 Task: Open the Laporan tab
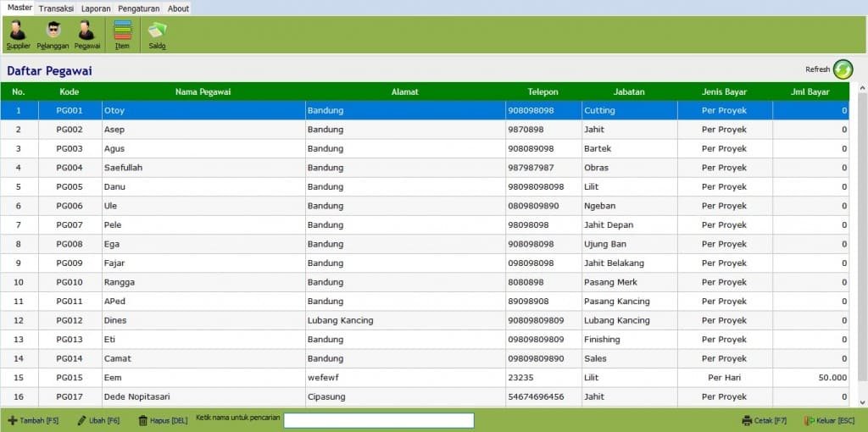96,8
